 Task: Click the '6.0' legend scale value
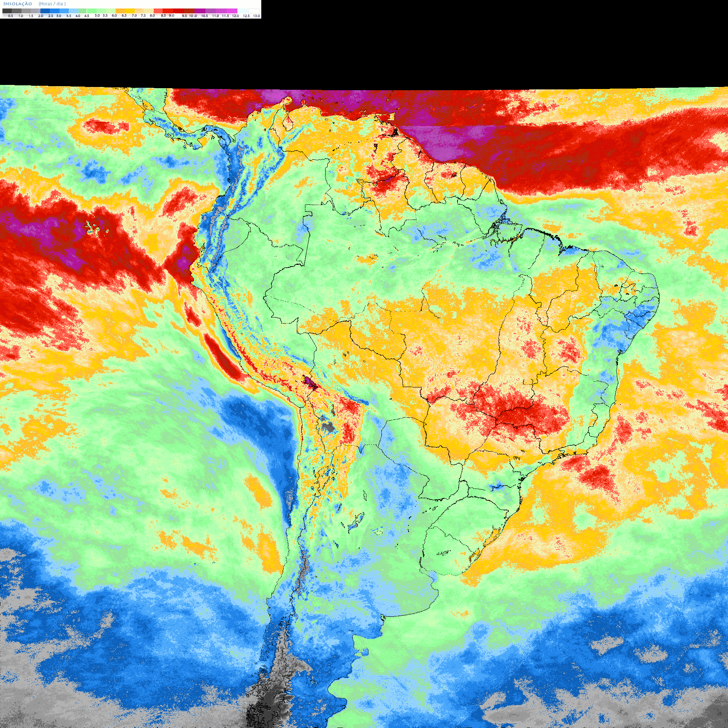coord(114,15)
